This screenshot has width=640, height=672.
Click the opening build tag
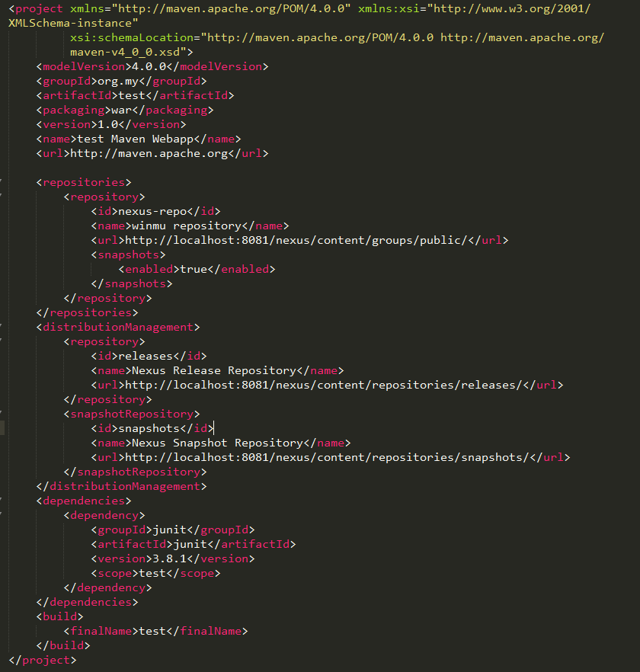pos(59,616)
